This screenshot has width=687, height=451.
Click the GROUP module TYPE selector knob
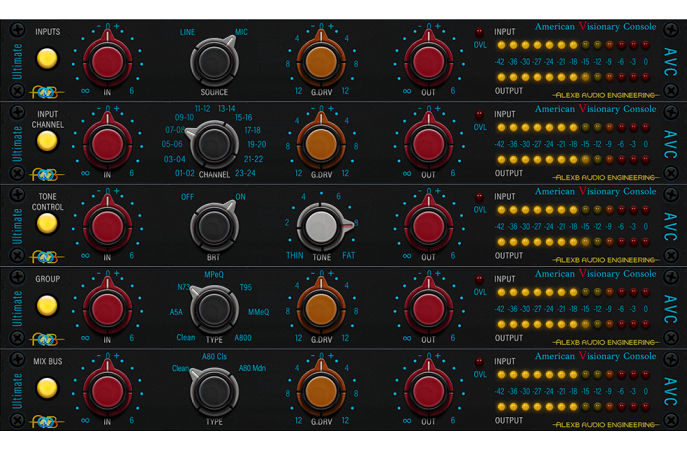click(x=214, y=308)
